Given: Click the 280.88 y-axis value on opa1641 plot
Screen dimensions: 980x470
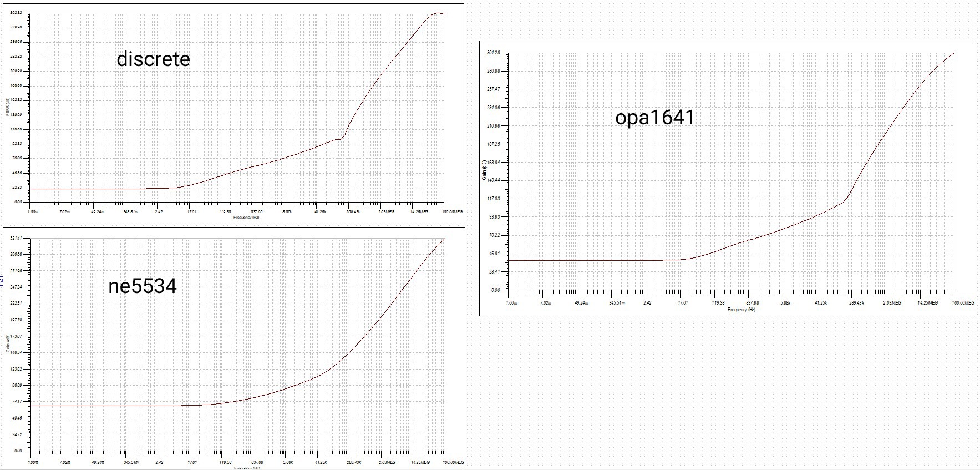Looking at the screenshot, I should pyautogui.click(x=493, y=71).
